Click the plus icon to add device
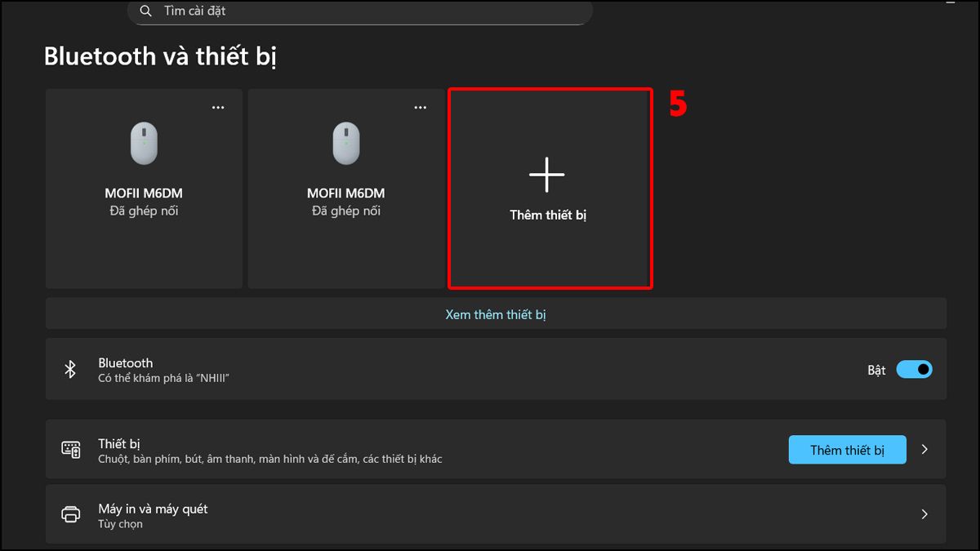The image size is (980, 551). [547, 174]
